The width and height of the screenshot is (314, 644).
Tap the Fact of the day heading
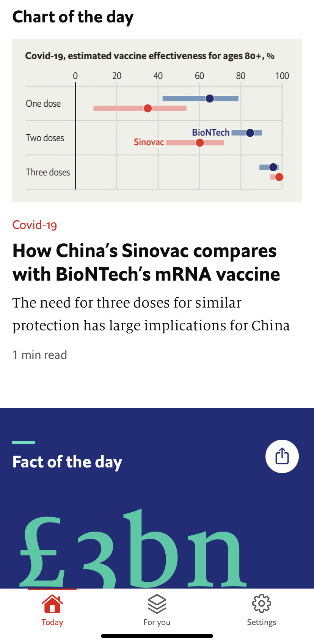coord(67,462)
